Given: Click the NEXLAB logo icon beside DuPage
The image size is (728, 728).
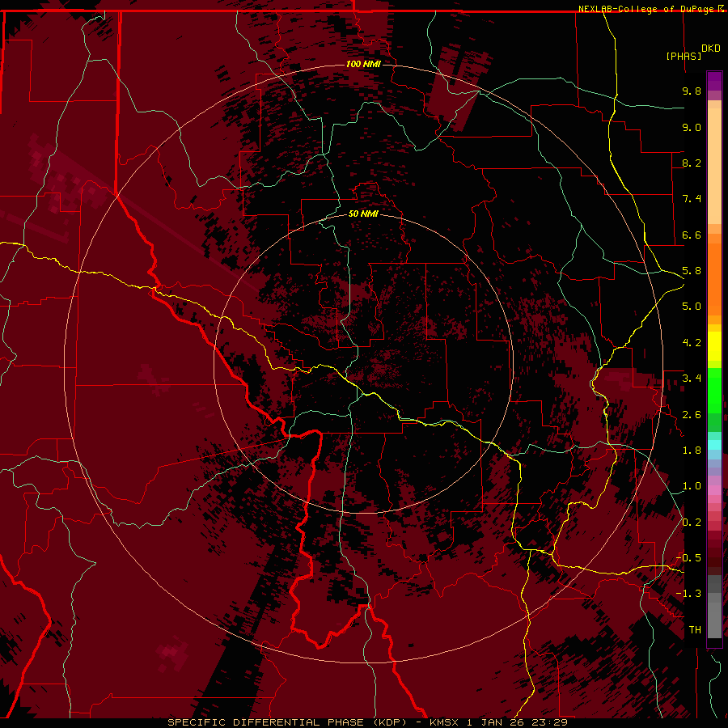Looking at the screenshot, I should (x=721, y=8).
